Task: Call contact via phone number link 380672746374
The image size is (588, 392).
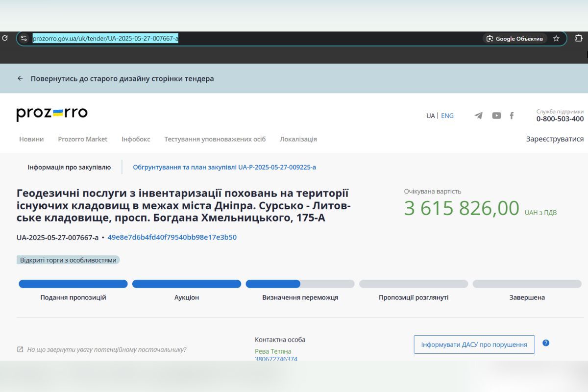Action: [276, 359]
